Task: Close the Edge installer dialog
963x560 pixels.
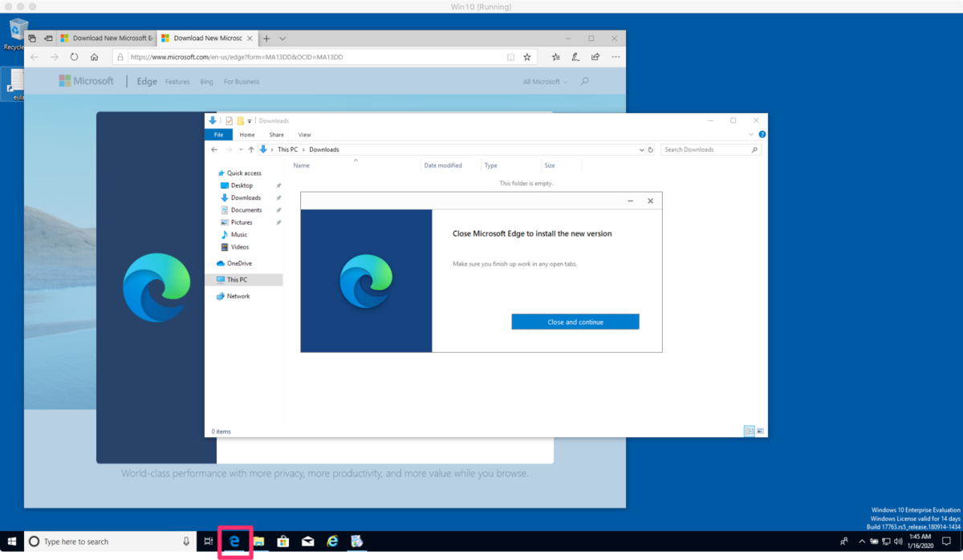Action: [650, 201]
